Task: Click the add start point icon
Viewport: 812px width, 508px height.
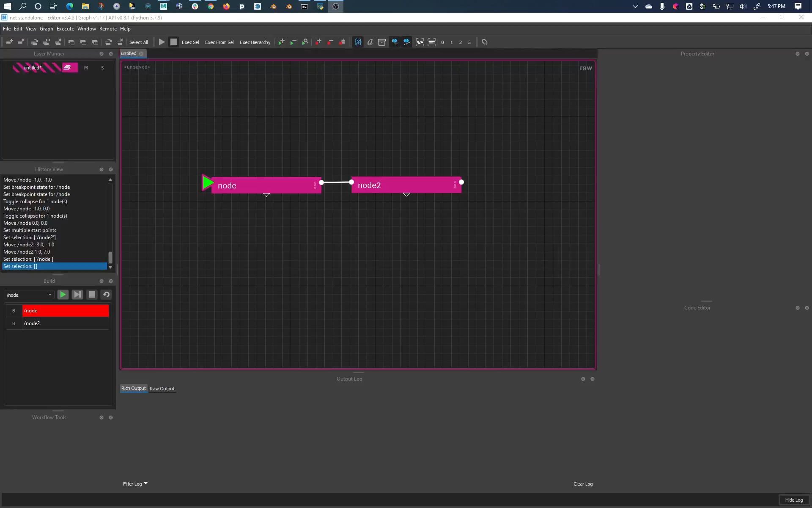Action: (281, 42)
